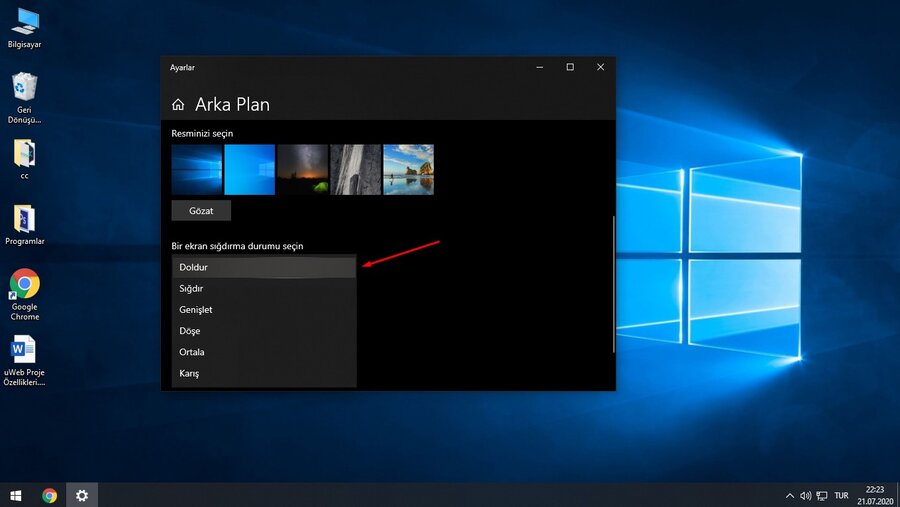
Task: Select the light blue Windows wallpaper thumbnail
Action: pyautogui.click(x=250, y=169)
